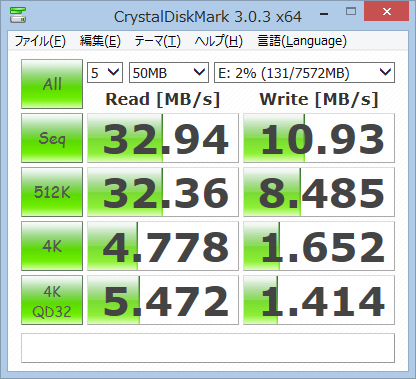
Task: Click the Read [MB/s] column header
Action: pyautogui.click(x=163, y=99)
